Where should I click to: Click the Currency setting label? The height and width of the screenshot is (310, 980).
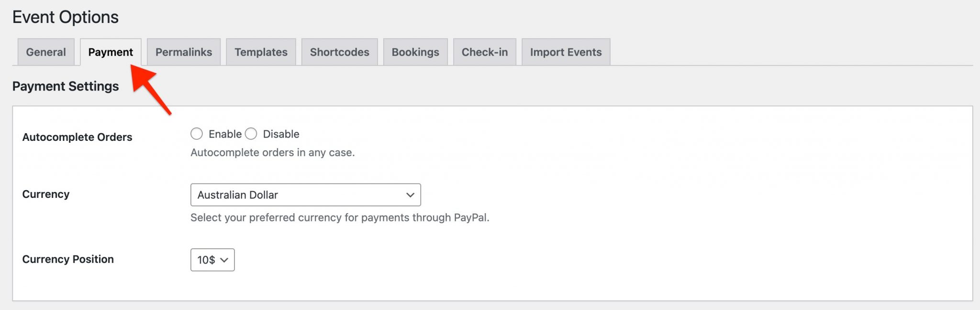pyautogui.click(x=46, y=194)
